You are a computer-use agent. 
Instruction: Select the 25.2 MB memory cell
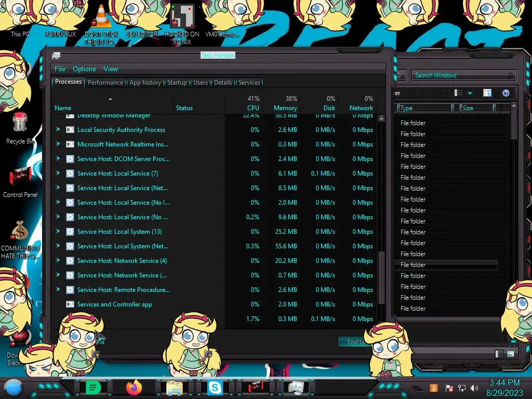pos(286,231)
